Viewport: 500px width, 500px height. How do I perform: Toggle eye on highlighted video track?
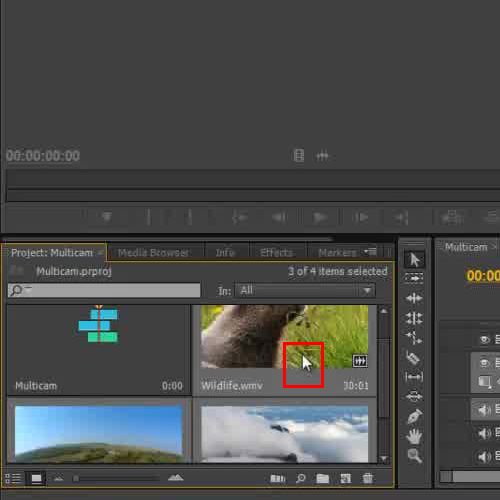point(485,362)
